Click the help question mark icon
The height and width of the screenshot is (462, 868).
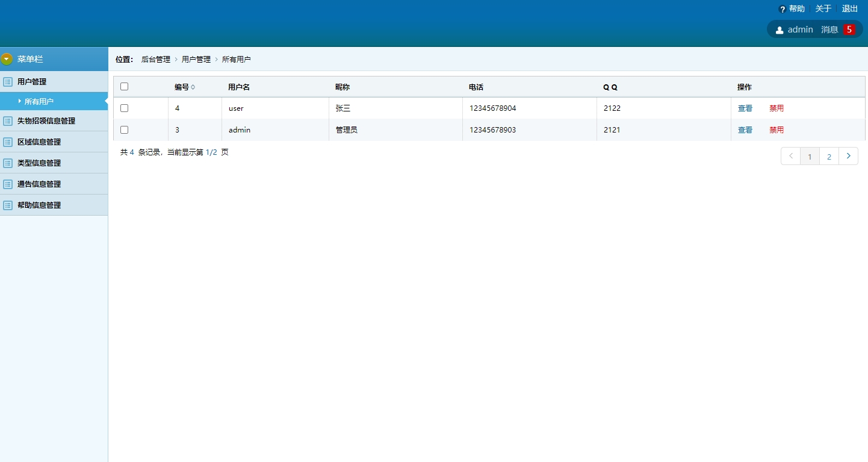782,9
